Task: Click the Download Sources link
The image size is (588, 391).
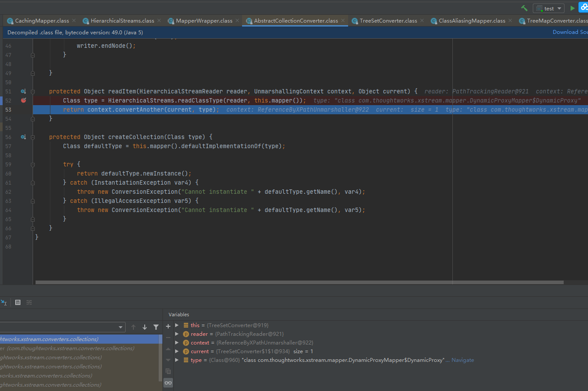Action: coord(570,32)
